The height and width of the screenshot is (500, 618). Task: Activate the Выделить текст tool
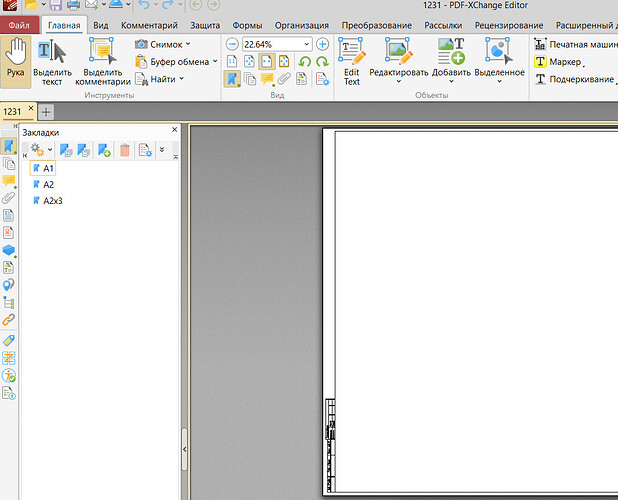(52, 61)
